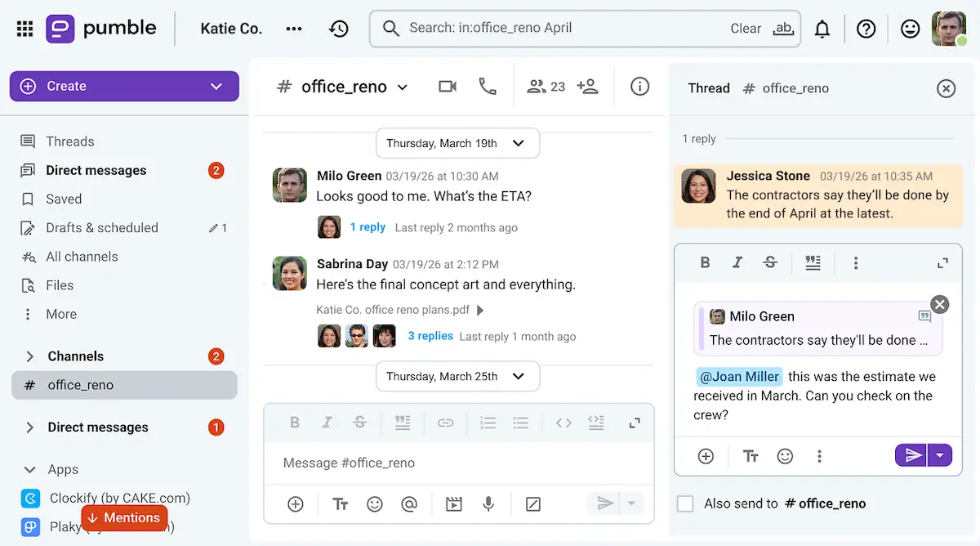Insert inline code in channel editor
980x546 pixels.
563,423
